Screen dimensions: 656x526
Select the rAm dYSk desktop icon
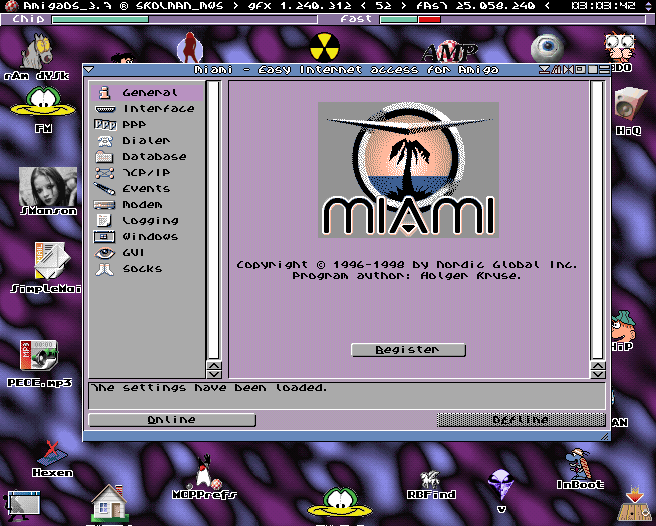pos(37,56)
